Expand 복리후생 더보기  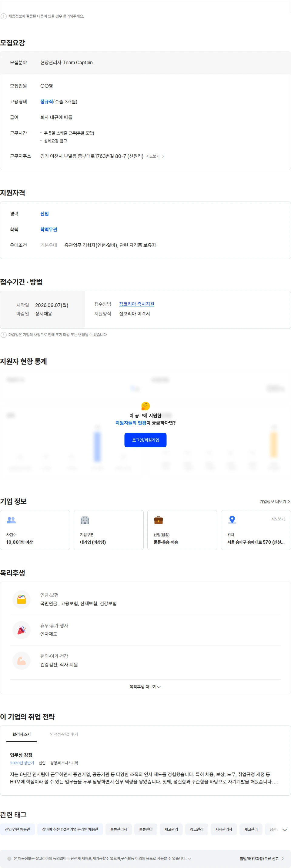(145, 686)
